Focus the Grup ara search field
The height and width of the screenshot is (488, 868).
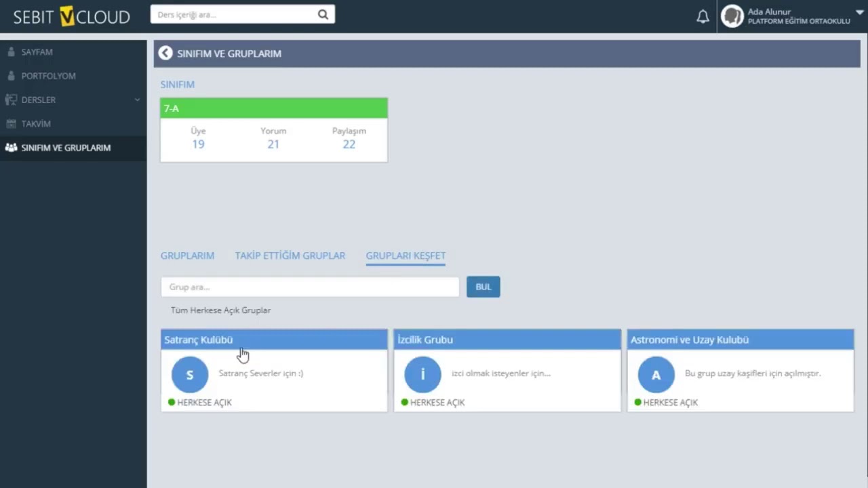[x=310, y=287]
